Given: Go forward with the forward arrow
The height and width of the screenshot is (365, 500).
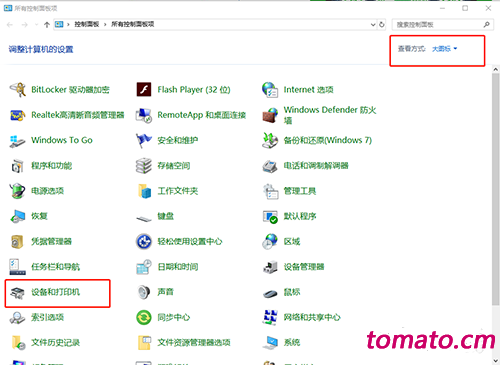Looking at the screenshot, I should click(24, 24).
